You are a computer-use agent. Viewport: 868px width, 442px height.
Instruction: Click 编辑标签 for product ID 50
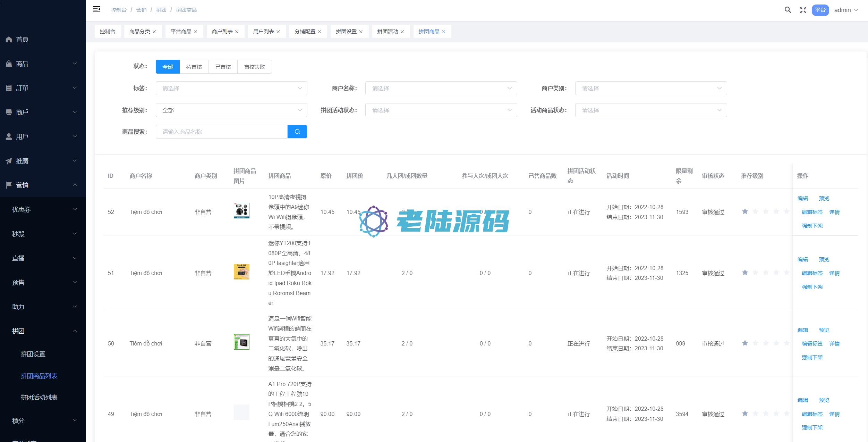[x=812, y=343]
